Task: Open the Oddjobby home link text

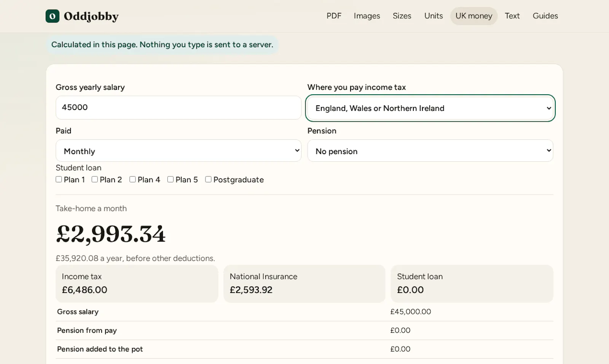Action: [x=91, y=16]
